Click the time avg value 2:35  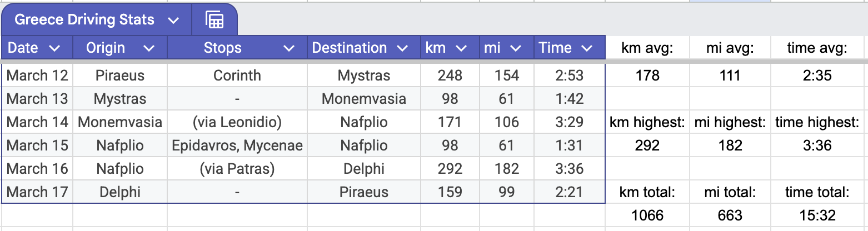[817, 76]
